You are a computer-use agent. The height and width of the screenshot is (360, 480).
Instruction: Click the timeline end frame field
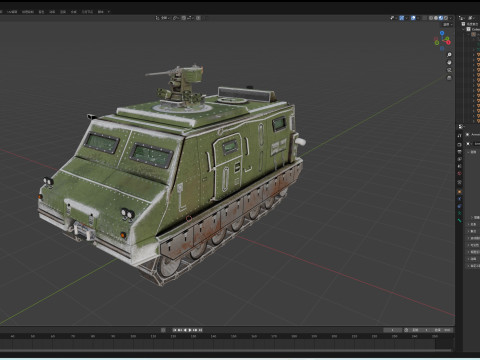click(443, 330)
